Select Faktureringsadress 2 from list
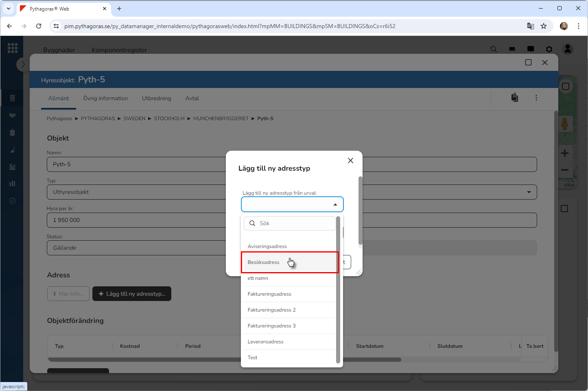 271,310
